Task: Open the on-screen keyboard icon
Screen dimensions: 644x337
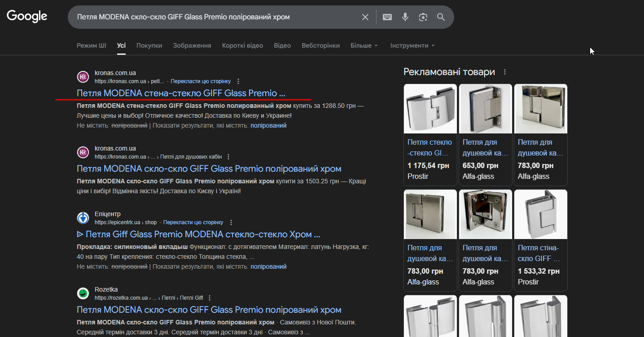Action: (x=387, y=17)
